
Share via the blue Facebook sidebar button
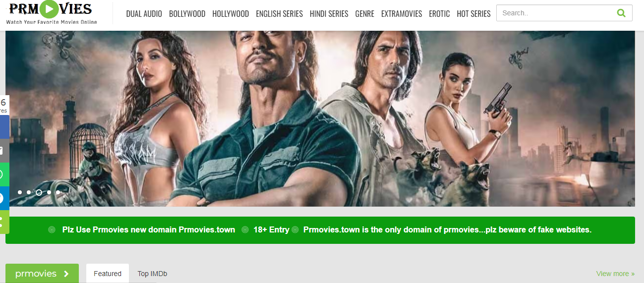pyautogui.click(x=4, y=126)
